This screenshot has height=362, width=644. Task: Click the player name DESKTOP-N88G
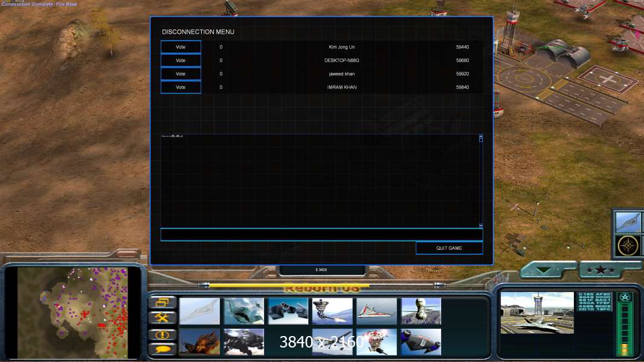click(342, 61)
